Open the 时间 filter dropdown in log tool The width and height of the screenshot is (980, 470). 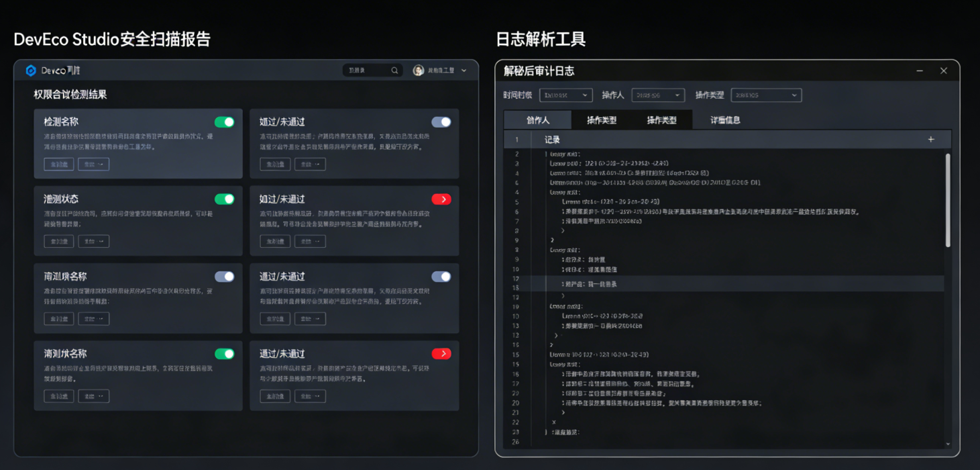point(566,95)
